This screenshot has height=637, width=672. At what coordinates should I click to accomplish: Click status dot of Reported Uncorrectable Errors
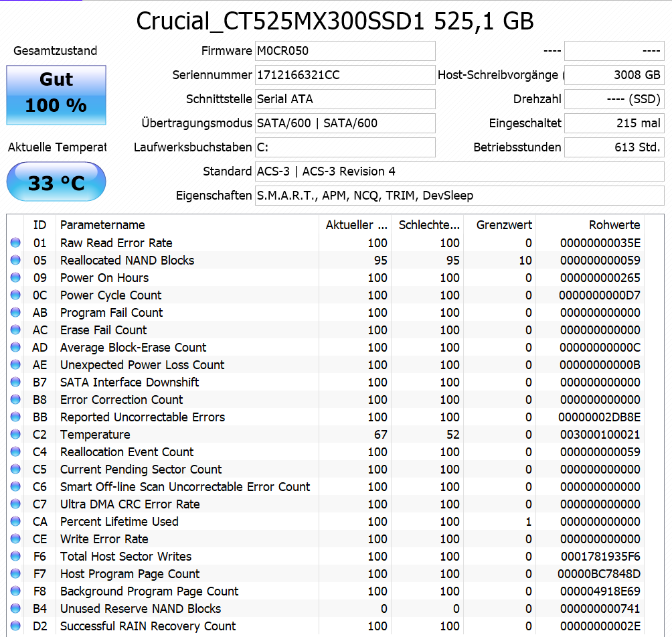point(15,417)
